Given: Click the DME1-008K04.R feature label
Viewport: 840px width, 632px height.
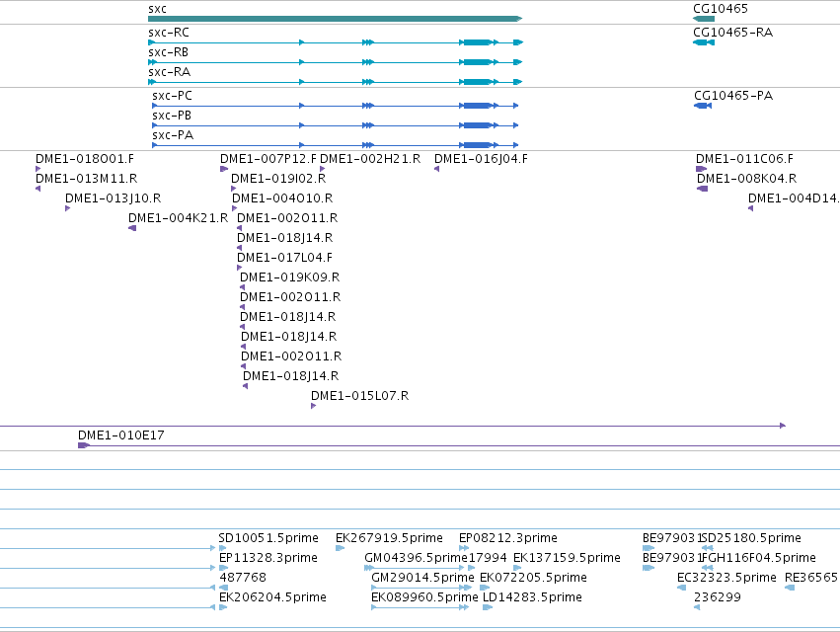Looking at the screenshot, I should coord(747,179).
